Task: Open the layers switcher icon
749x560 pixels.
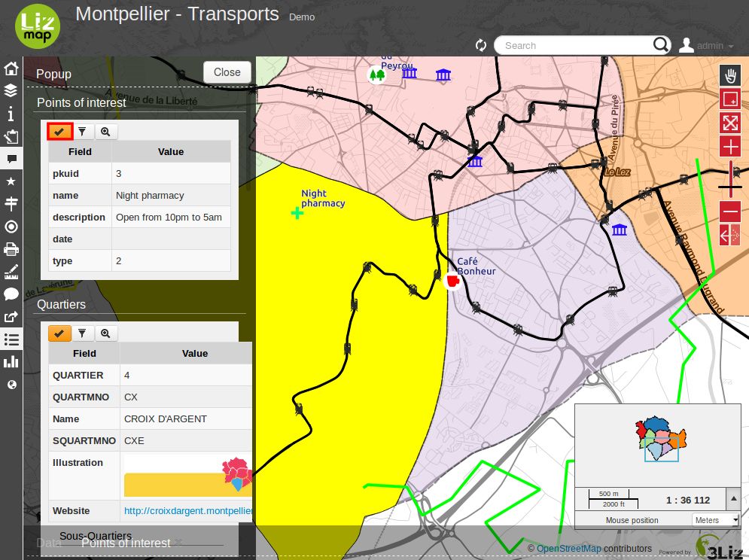Action: [11, 90]
